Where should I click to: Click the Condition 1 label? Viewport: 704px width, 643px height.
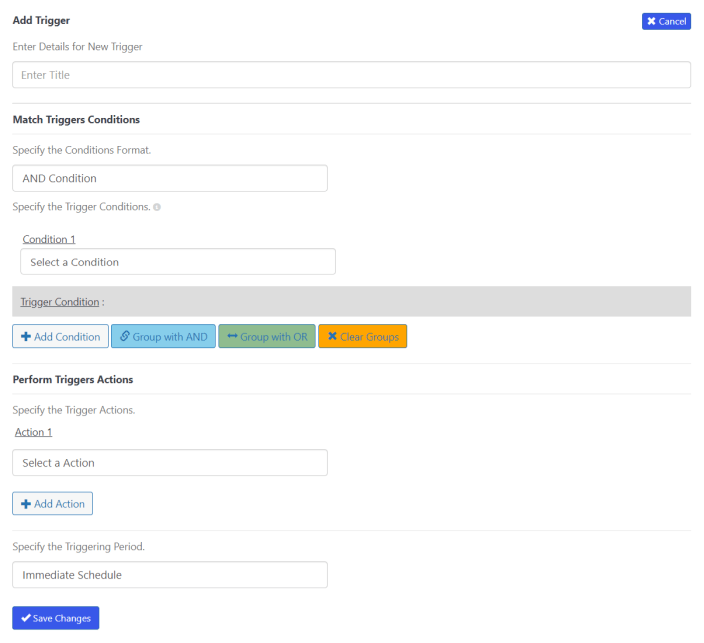(49, 239)
